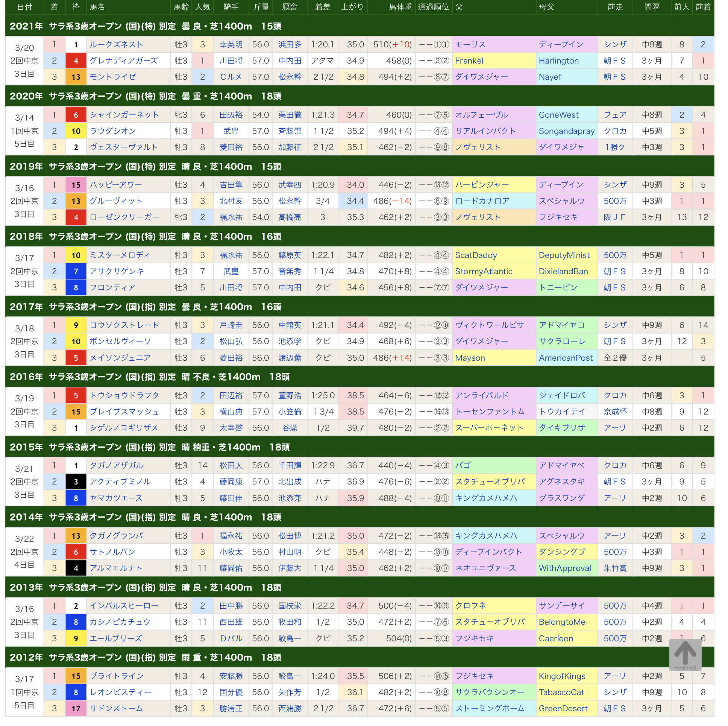Screen dimensions: 728x726
Task: Open horse link ブライトライン
Action: (117, 676)
